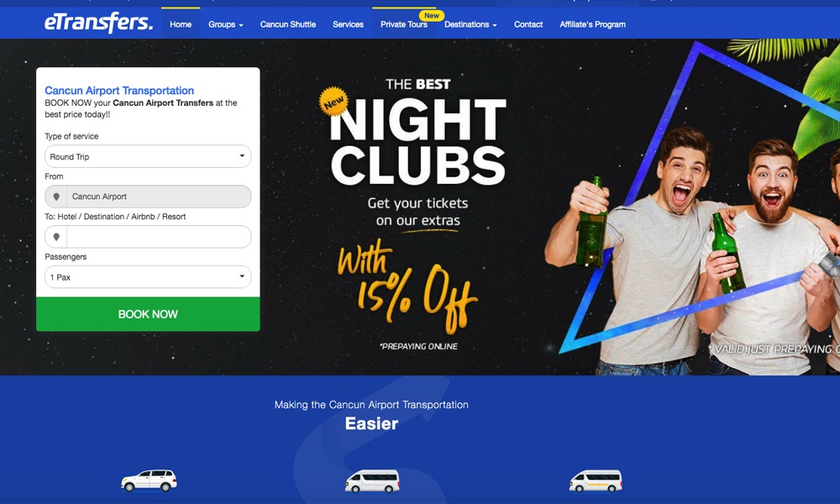840x504 pixels.
Task: Click the eTransfers logo
Action: click(98, 23)
